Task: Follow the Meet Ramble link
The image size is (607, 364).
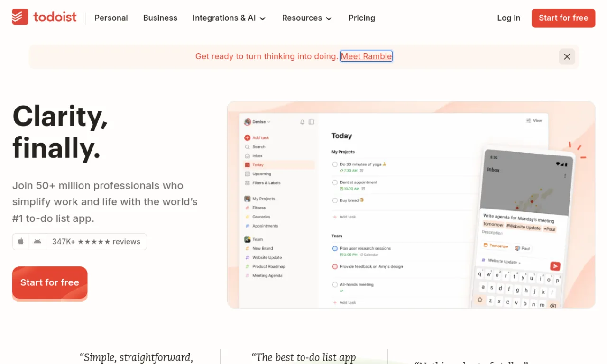Action: (367, 56)
